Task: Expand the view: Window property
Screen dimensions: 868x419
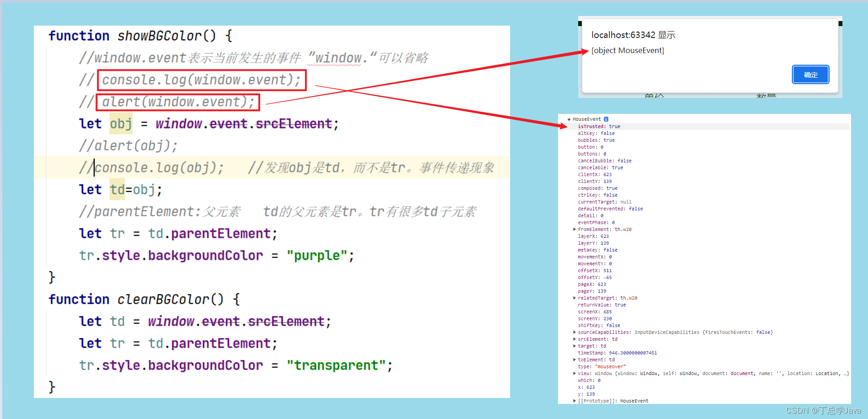Action: pos(575,373)
